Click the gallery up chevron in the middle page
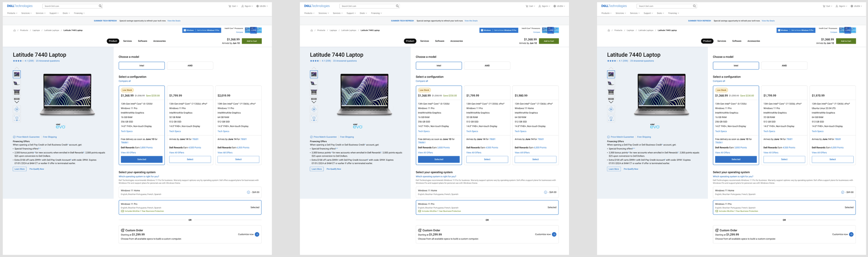 [x=314, y=68]
